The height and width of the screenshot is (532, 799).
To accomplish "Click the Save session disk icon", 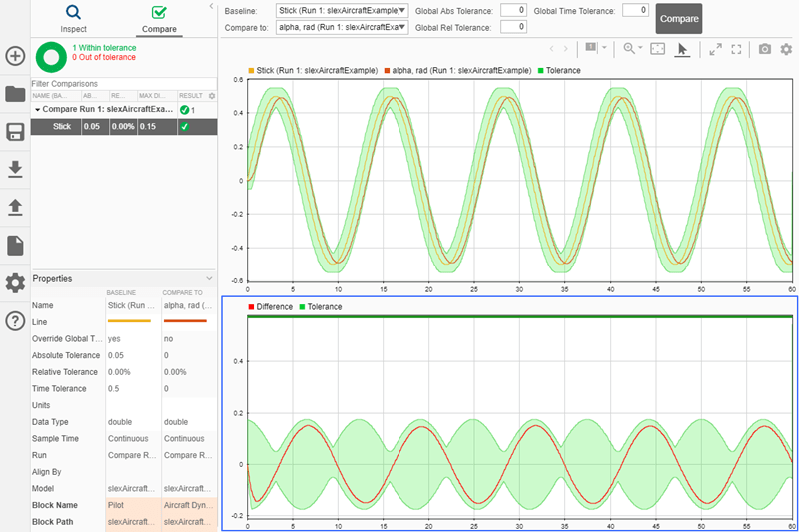I will coord(15,132).
